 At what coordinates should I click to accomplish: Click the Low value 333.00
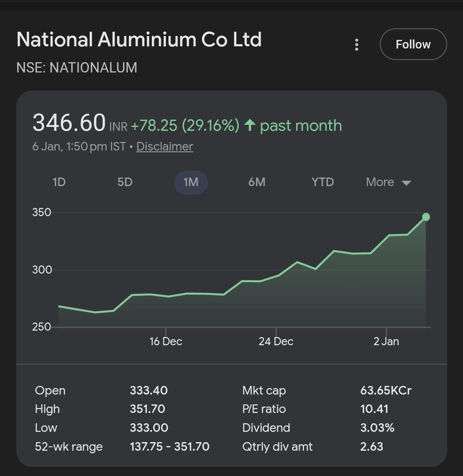tap(149, 428)
